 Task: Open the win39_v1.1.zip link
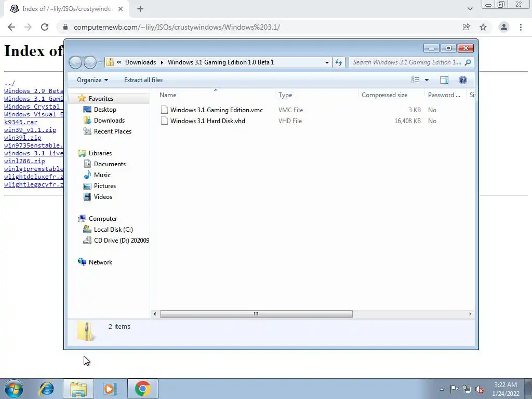(x=30, y=130)
